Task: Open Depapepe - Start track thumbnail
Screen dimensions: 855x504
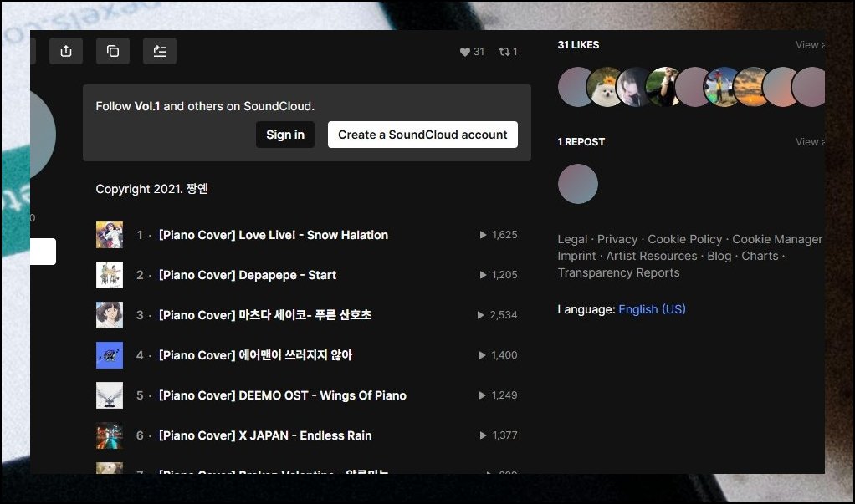Action: click(x=110, y=275)
